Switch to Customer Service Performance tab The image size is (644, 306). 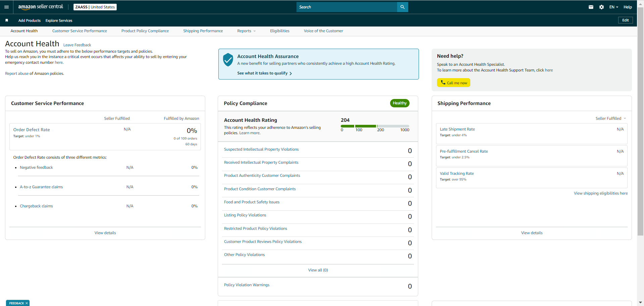click(79, 31)
